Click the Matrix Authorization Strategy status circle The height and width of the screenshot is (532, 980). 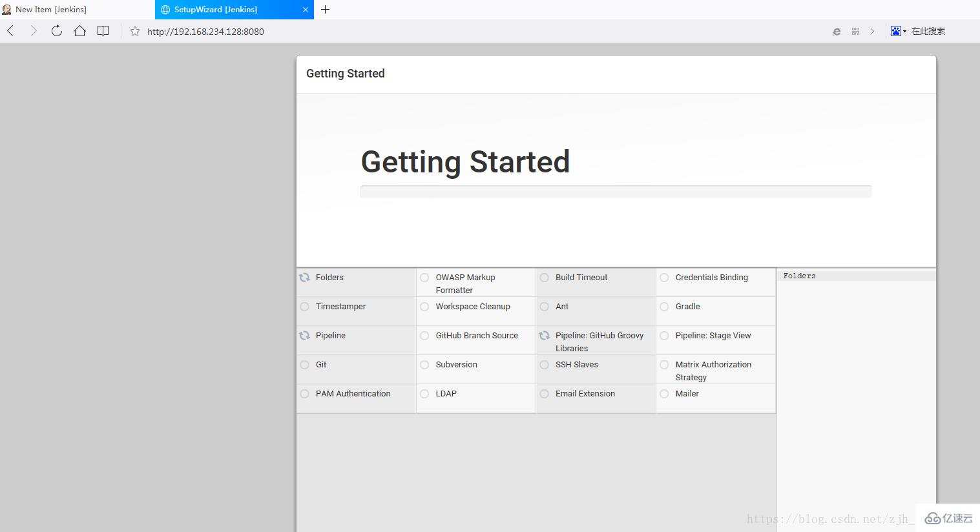click(x=664, y=365)
